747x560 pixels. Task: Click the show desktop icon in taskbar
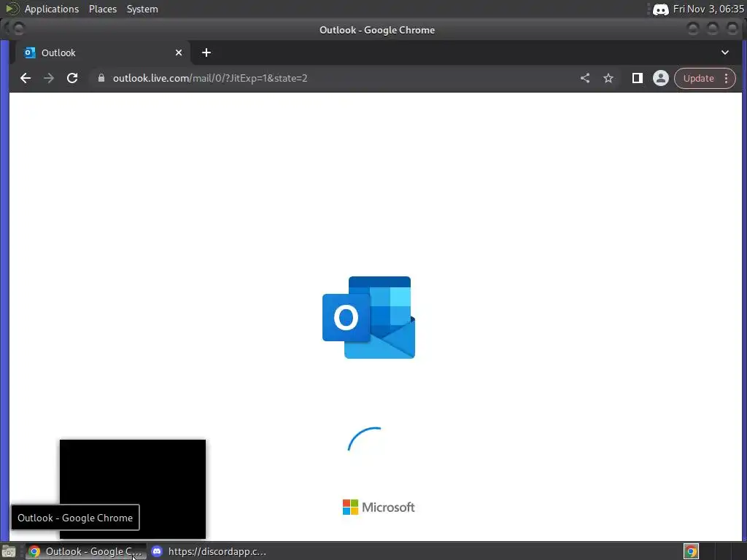(x=9, y=551)
